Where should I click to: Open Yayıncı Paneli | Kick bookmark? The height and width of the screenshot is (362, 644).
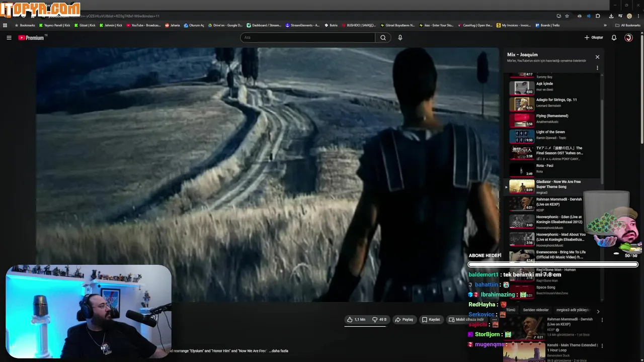click(x=55, y=25)
